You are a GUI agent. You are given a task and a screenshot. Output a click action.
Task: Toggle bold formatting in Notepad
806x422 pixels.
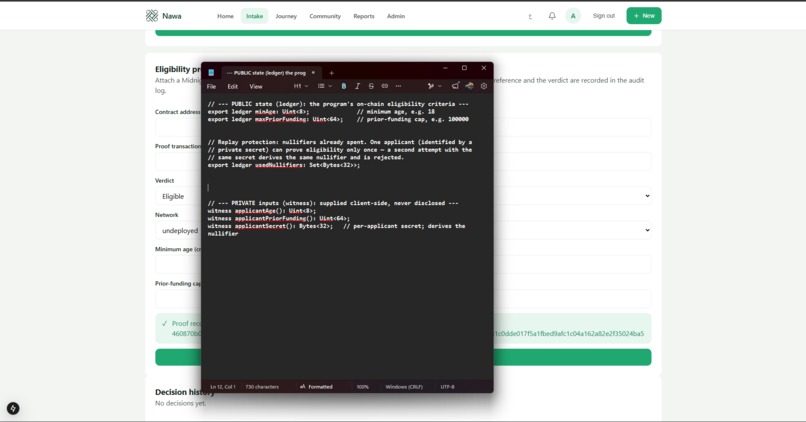tap(343, 86)
